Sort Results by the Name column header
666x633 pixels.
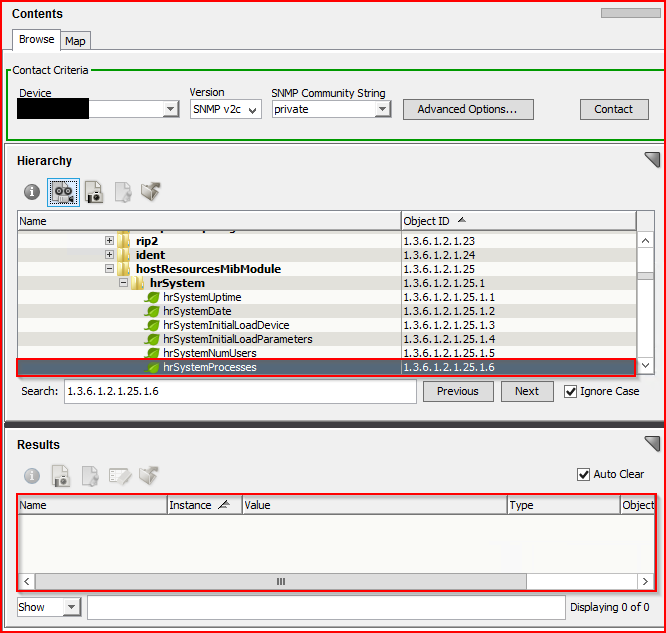pos(93,505)
